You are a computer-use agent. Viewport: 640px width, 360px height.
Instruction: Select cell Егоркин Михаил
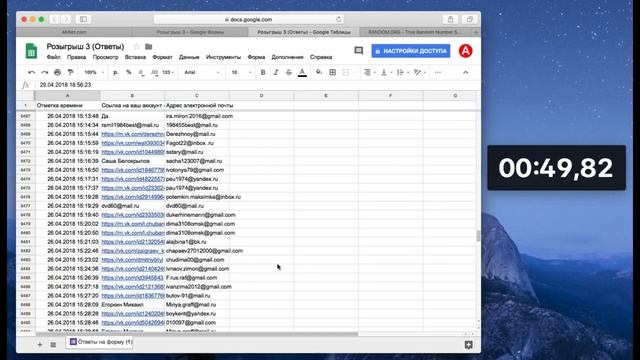(132, 304)
